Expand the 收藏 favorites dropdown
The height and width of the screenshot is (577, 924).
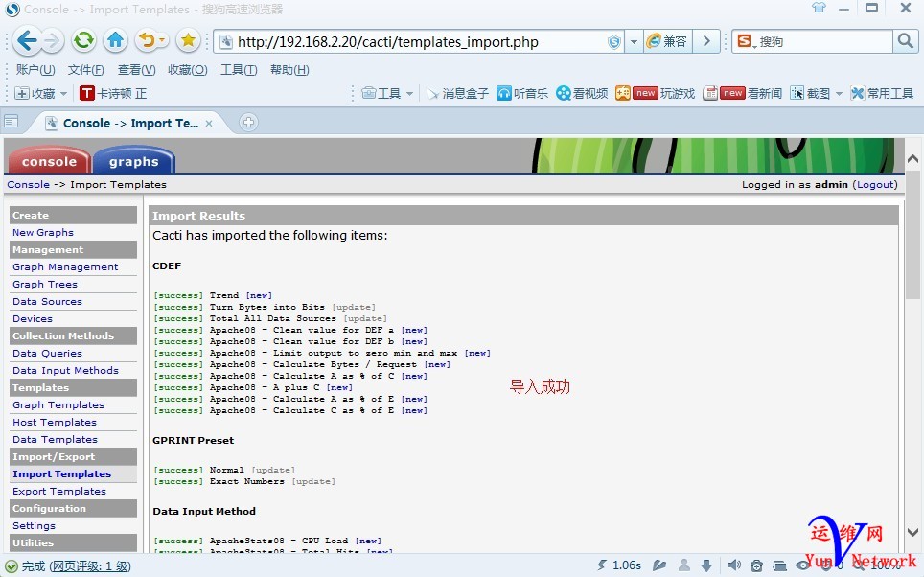[63, 94]
